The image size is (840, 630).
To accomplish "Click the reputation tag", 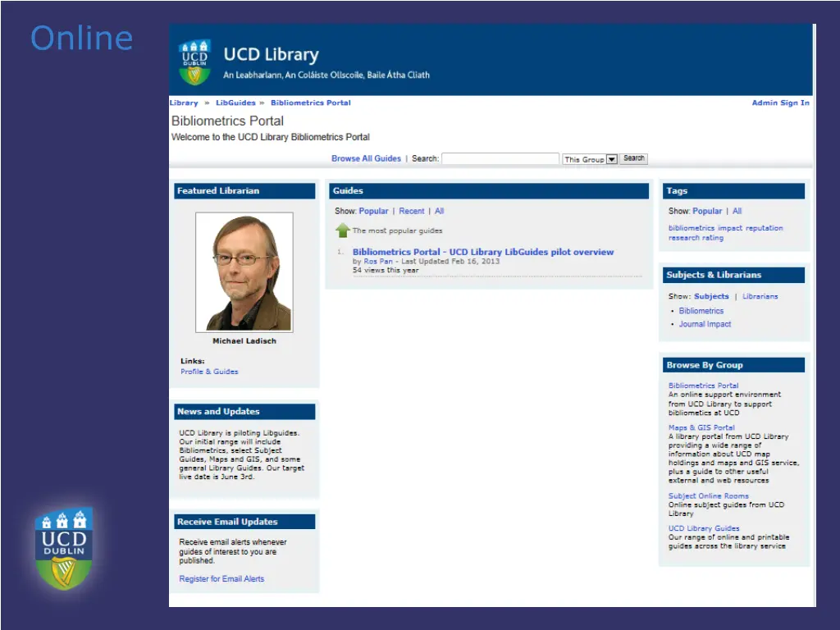I will (x=764, y=228).
